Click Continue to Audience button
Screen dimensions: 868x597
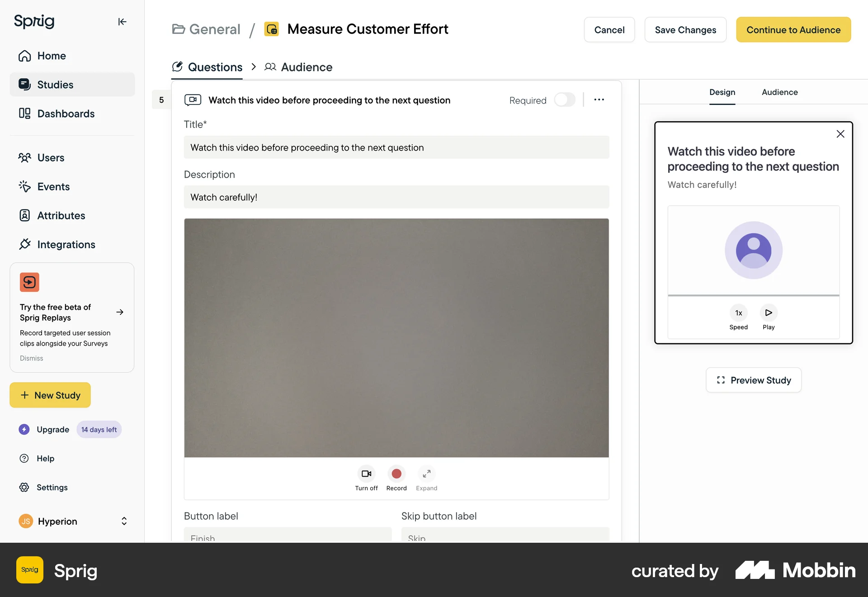(x=793, y=30)
